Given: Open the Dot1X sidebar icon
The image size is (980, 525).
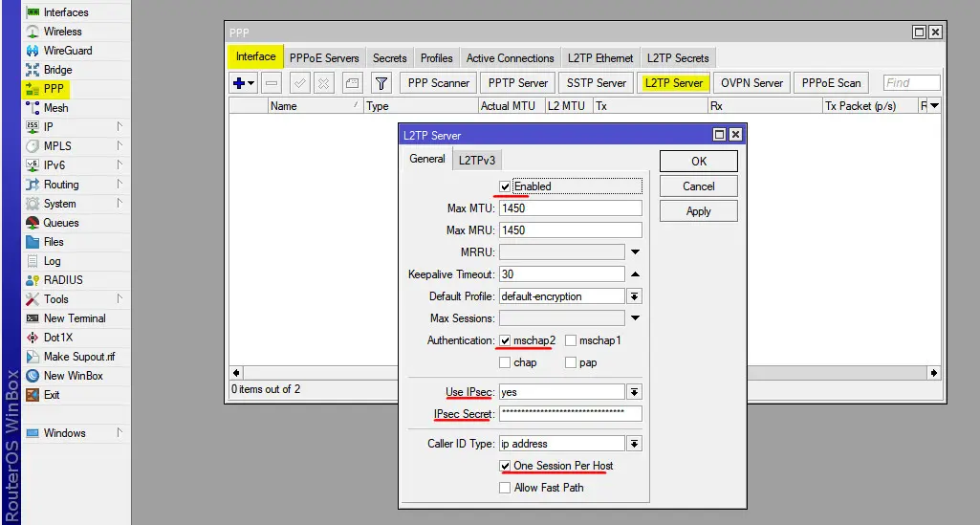Looking at the screenshot, I should 33,338.
